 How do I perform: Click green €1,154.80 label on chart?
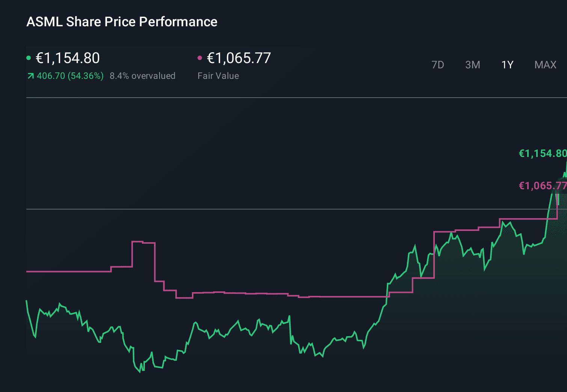pyautogui.click(x=542, y=154)
